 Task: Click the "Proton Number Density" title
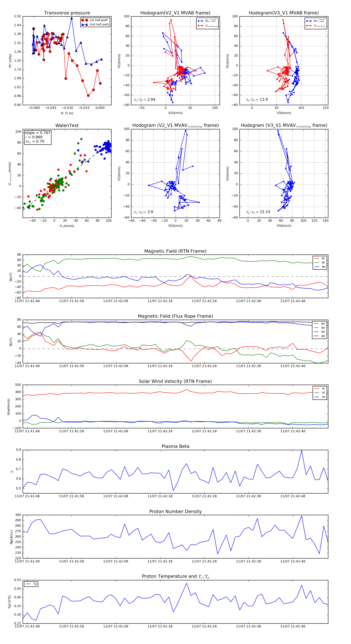[175, 511]
